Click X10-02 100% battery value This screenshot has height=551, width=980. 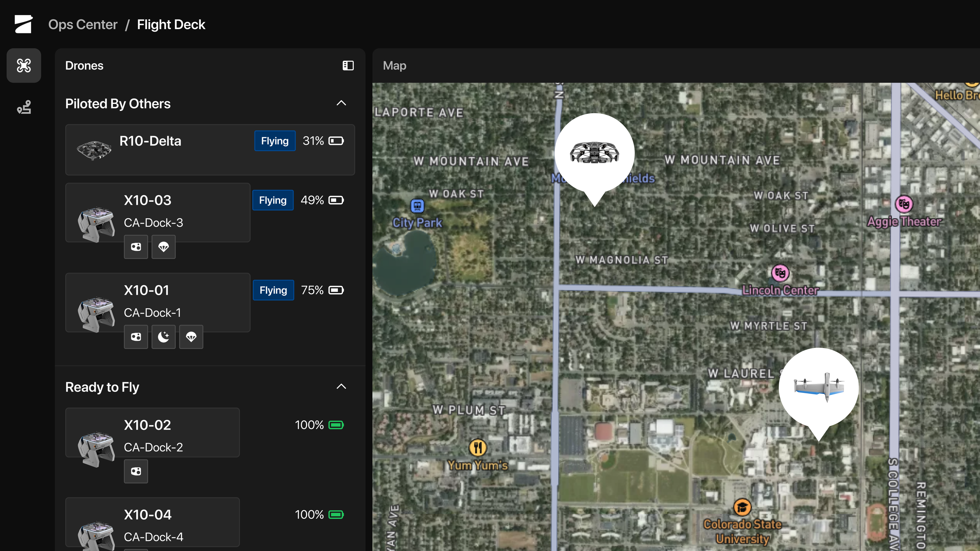pyautogui.click(x=309, y=425)
